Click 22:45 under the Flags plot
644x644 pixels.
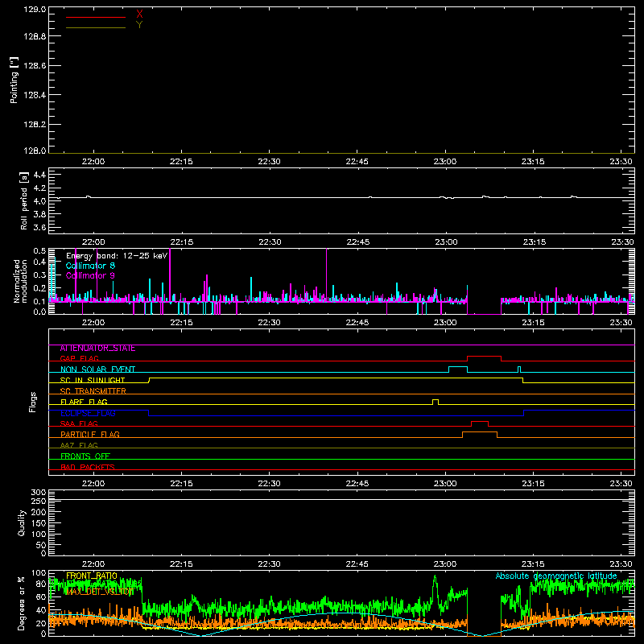[x=357, y=484]
